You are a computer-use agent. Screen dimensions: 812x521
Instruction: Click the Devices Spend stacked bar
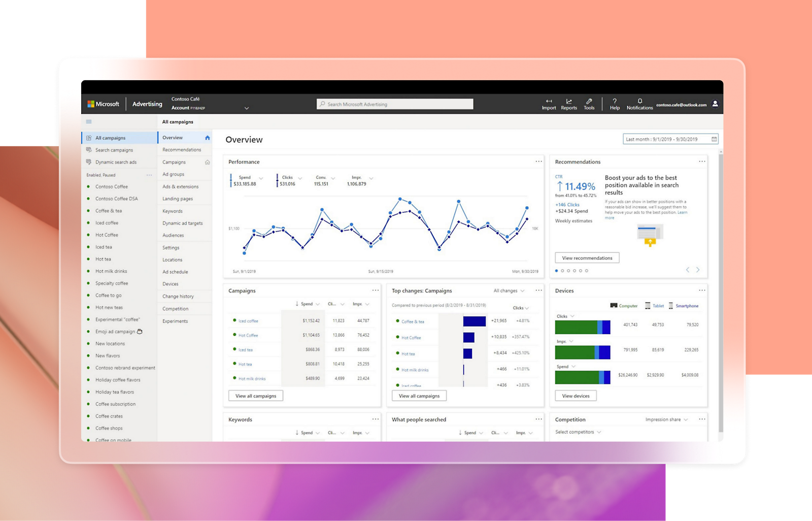[583, 377]
